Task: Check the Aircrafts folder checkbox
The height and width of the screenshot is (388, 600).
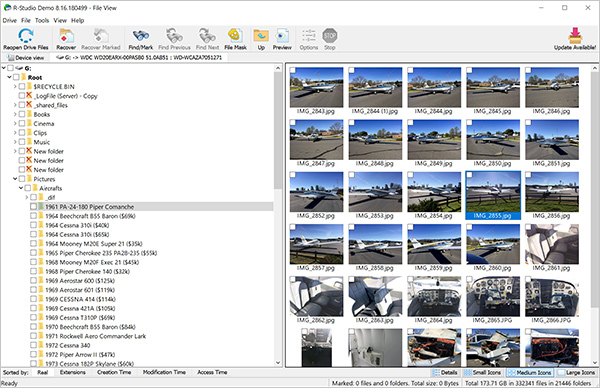Action: [x=28, y=188]
